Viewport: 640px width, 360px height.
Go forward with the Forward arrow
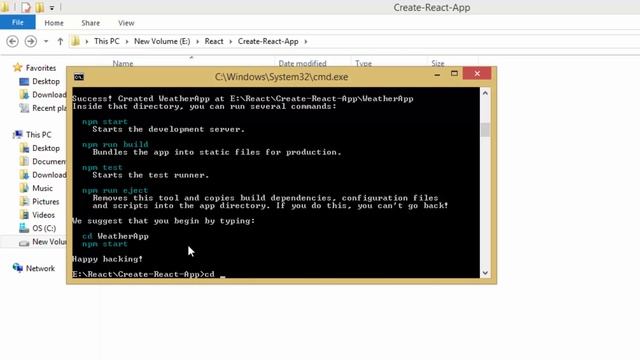pyautogui.click(x=31, y=41)
